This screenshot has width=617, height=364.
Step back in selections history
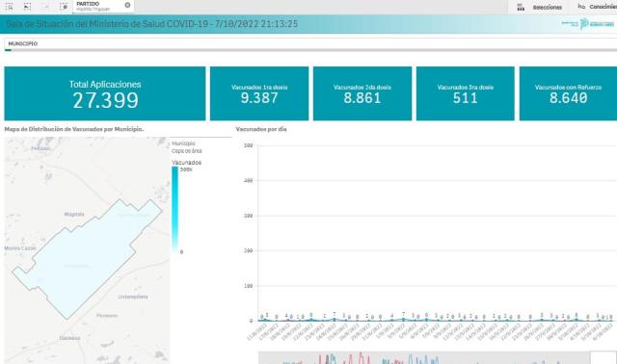tap(27, 7)
